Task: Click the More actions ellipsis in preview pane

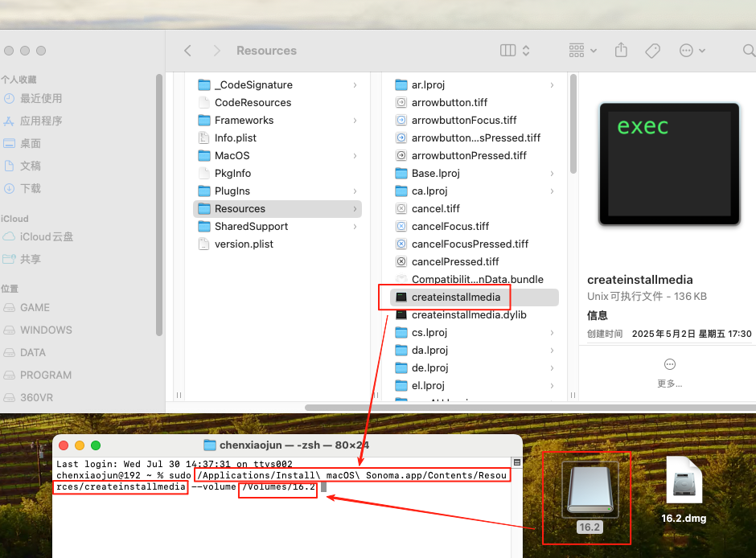Action: (670, 364)
